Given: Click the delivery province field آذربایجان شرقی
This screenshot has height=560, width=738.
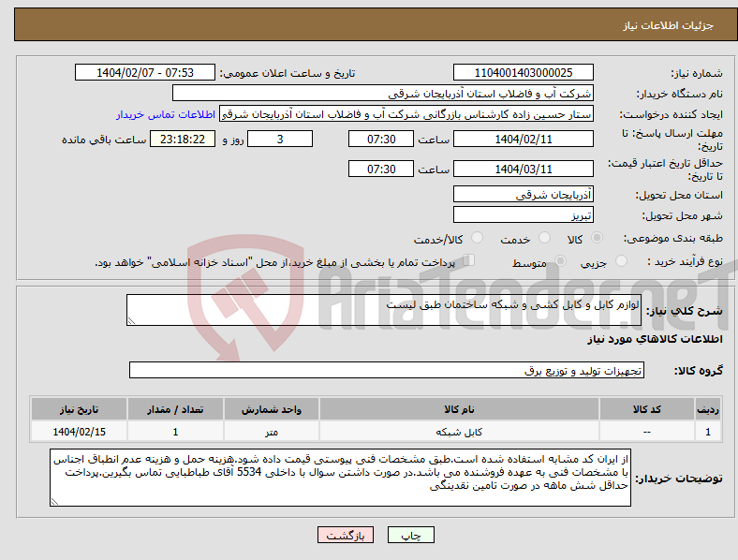Looking at the screenshot, I should click(x=523, y=194).
